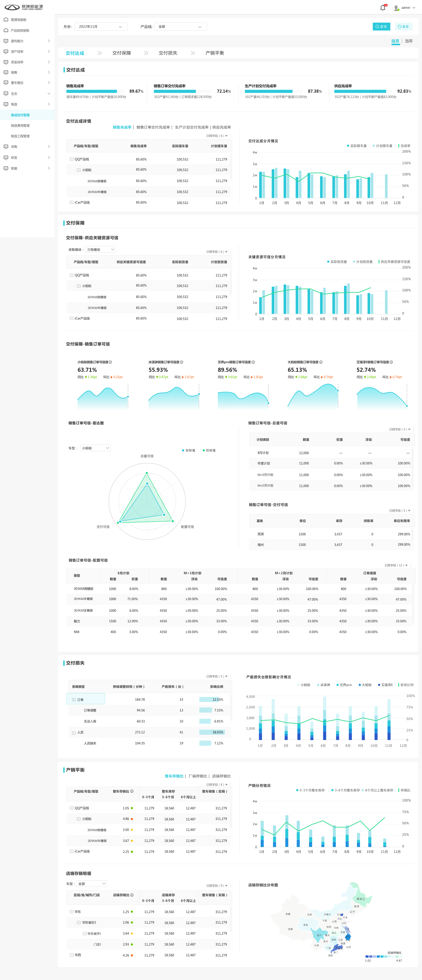This screenshot has height=980, width=422.
Task: Toggle the 实际提车量 legend series
Action: click(357, 146)
